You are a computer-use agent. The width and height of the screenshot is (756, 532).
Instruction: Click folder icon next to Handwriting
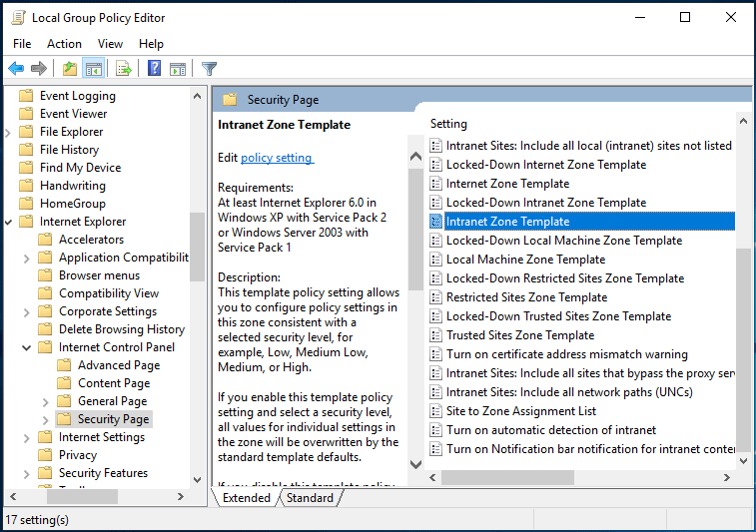point(26,185)
